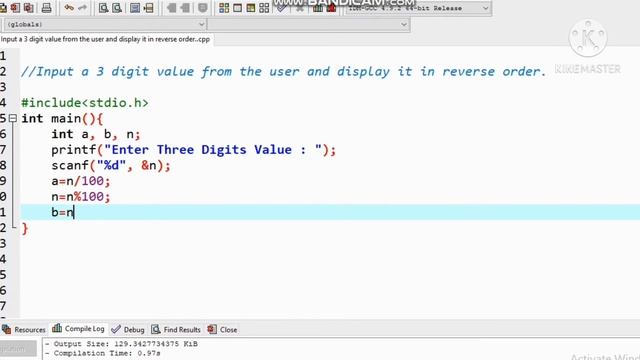Switch to the Find Results tab
640x360 pixels.
point(176,329)
